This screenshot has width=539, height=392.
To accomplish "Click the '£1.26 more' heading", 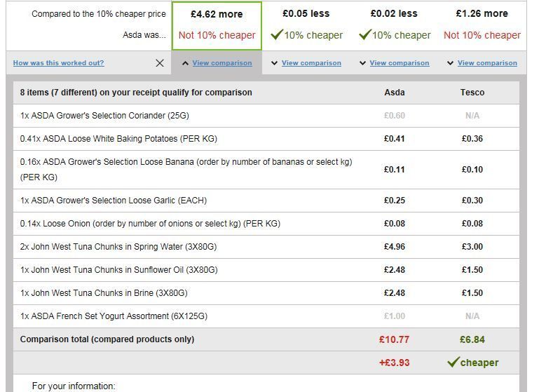I will [x=482, y=14].
